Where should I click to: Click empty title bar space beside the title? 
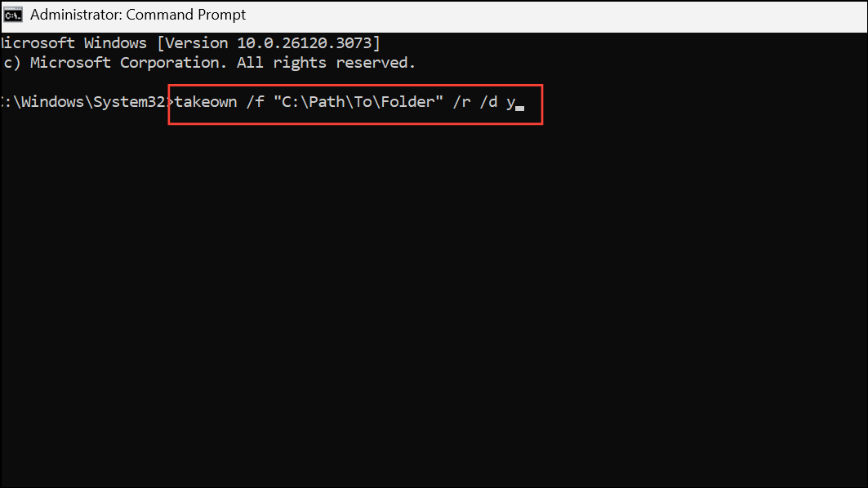(554, 16)
